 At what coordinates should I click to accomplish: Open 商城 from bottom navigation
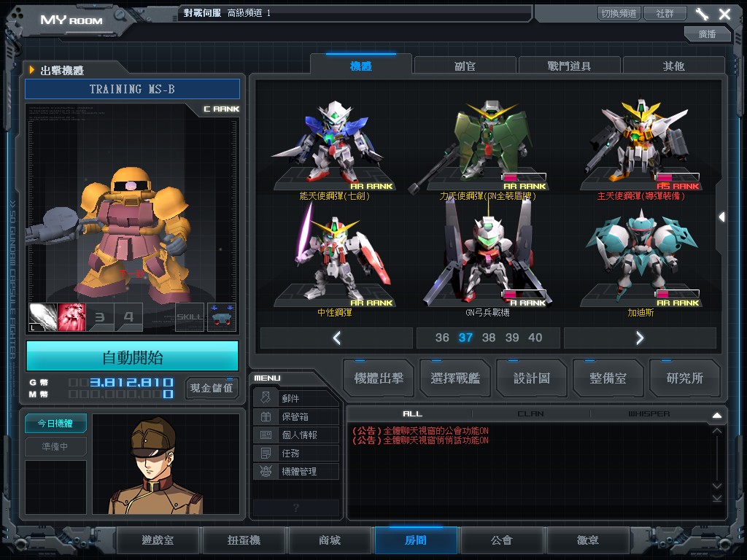[330, 540]
